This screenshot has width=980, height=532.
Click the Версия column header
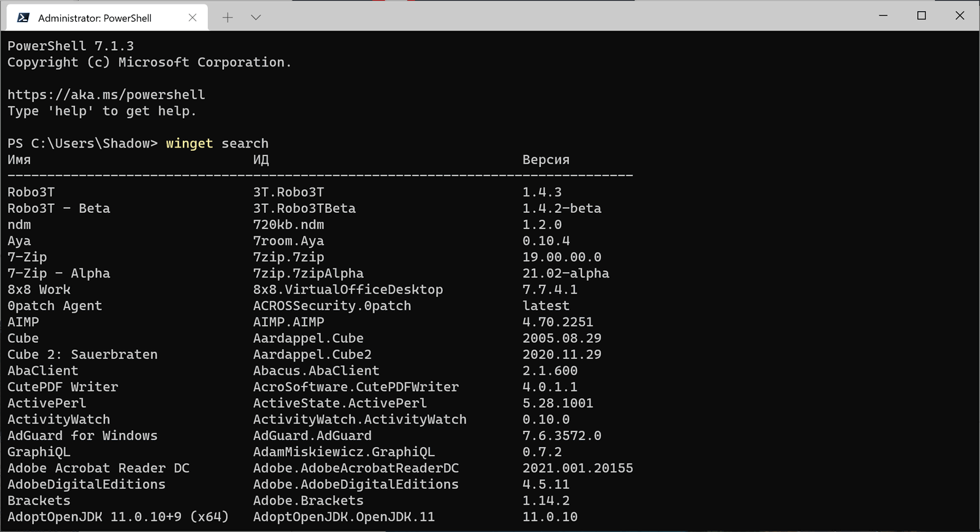click(546, 160)
